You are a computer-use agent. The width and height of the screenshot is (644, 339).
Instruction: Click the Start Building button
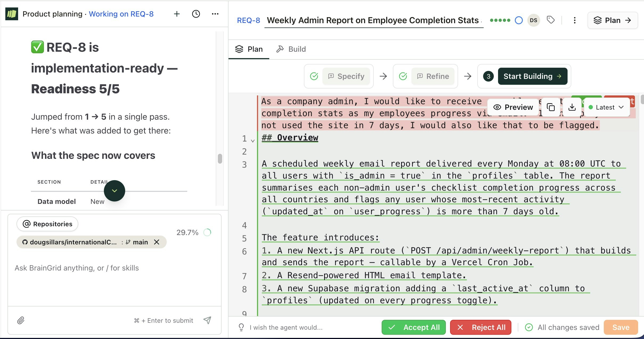tap(532, 76)
